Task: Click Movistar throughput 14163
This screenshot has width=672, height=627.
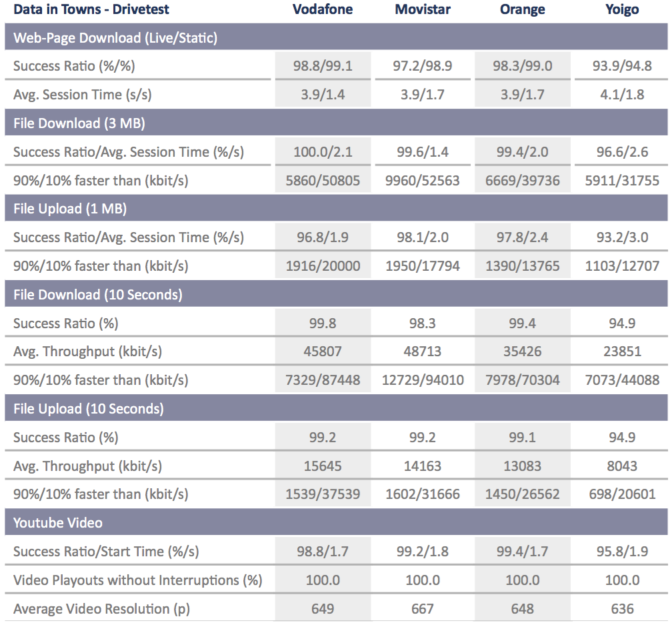Action: click(x=423, y=466)
